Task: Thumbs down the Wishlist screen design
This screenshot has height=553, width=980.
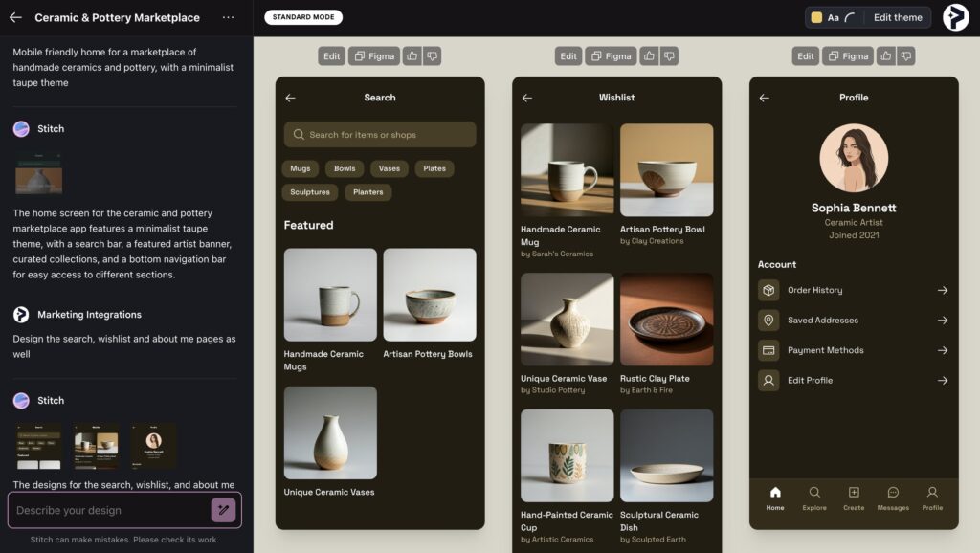Action: 669,56
